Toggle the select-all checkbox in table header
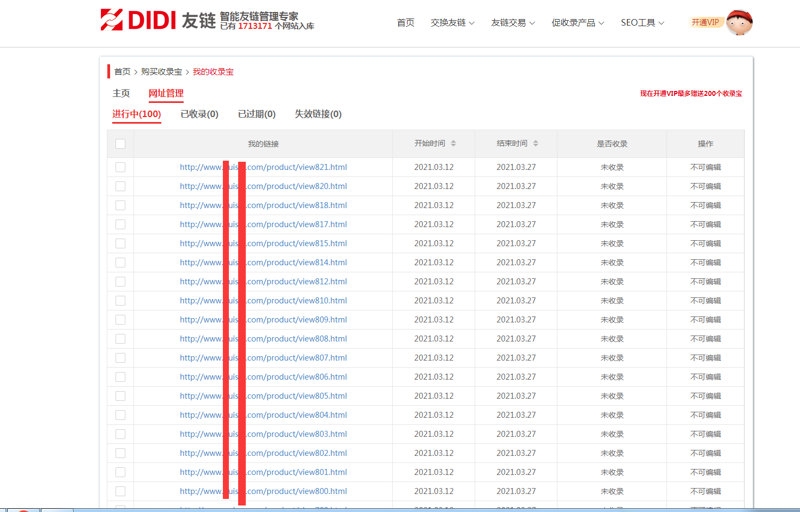Image resolution: width=800 pixels, height=512 pixels. tap(120, 144)
